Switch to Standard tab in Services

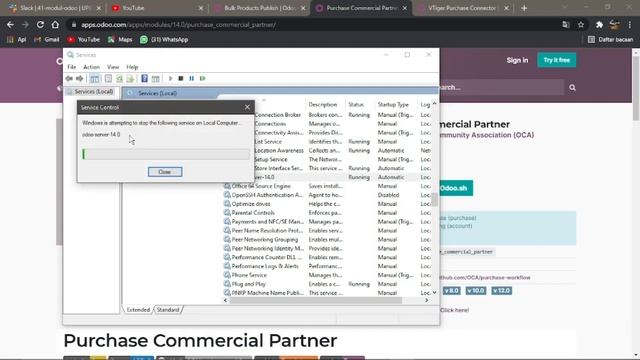point(168,310)
